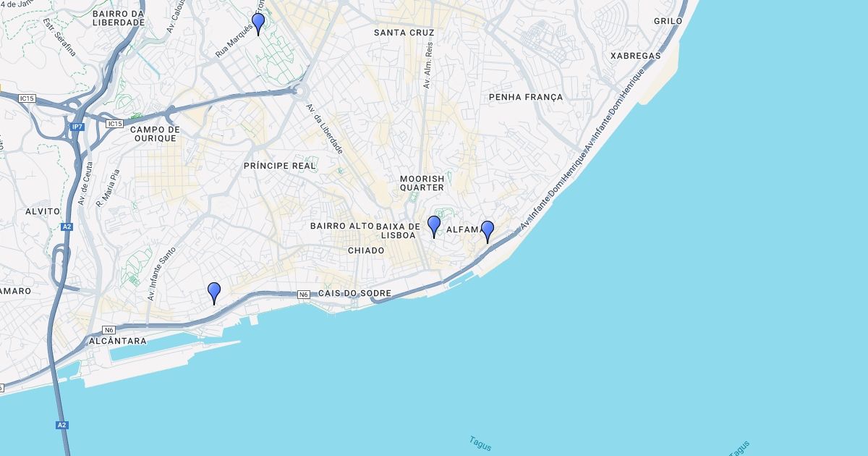Screen dimensions: 868x456
Task: Click the A2 road shield near Alvito
Action: pos(67,227)
